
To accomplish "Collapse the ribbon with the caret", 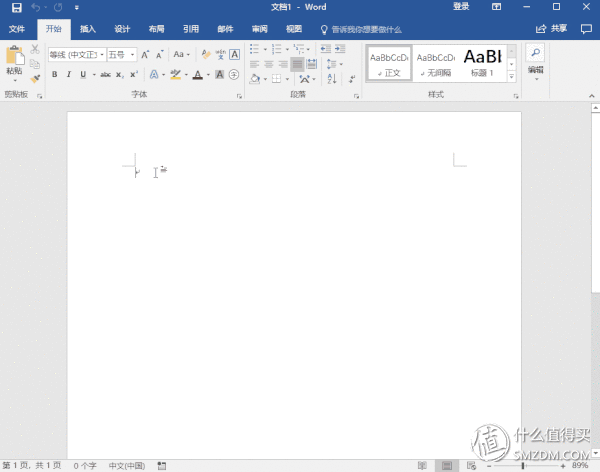I will click(592, 96).
